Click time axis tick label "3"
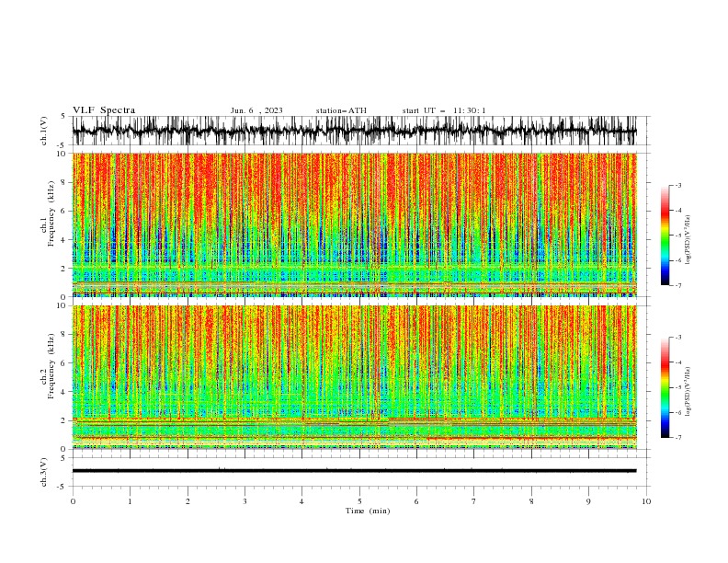Screen dimensions: 728x563 (245, 501)
